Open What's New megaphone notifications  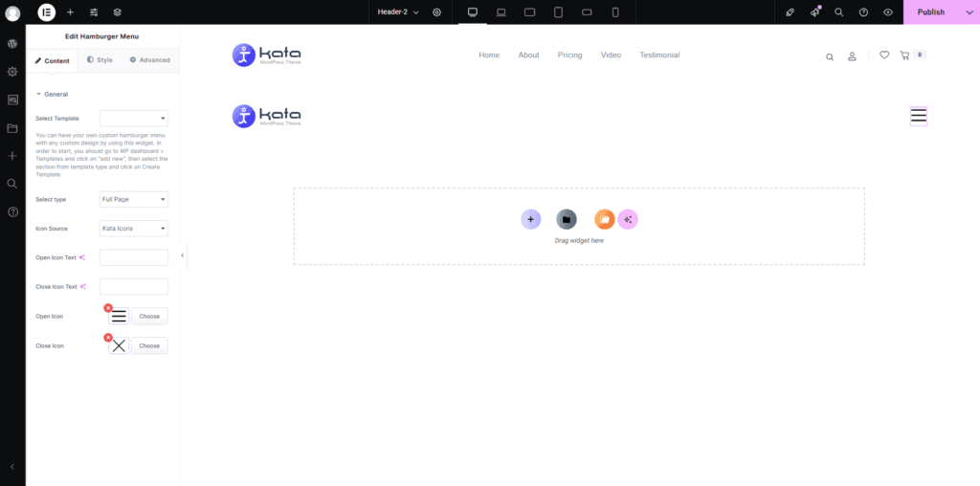[x=814, y=11]
